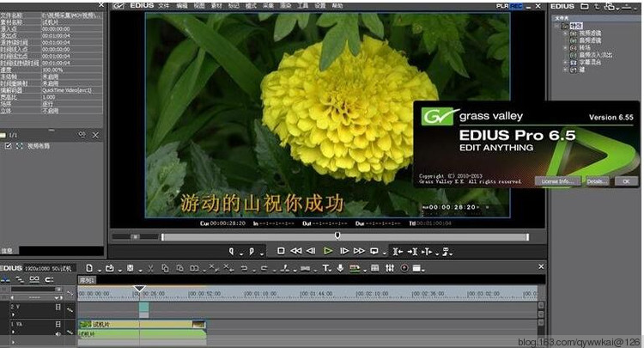
Task: Click the Rewind button in player
Action: click(295, 251)
